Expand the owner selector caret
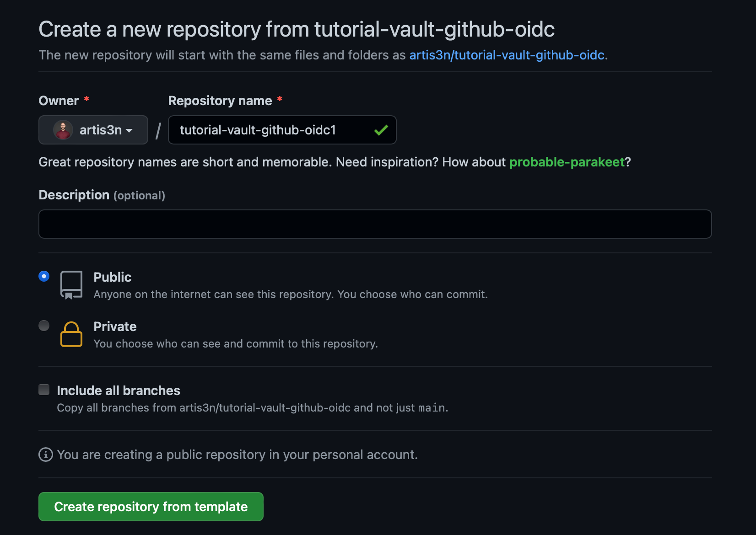This screenshot has width=756, height=535. pos(130,130)
